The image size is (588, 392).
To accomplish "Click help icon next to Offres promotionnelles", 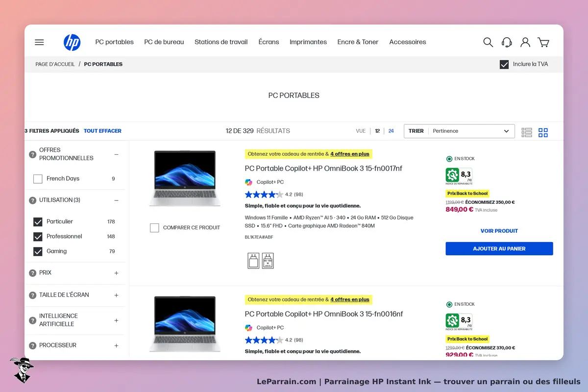I will (33, 154).
